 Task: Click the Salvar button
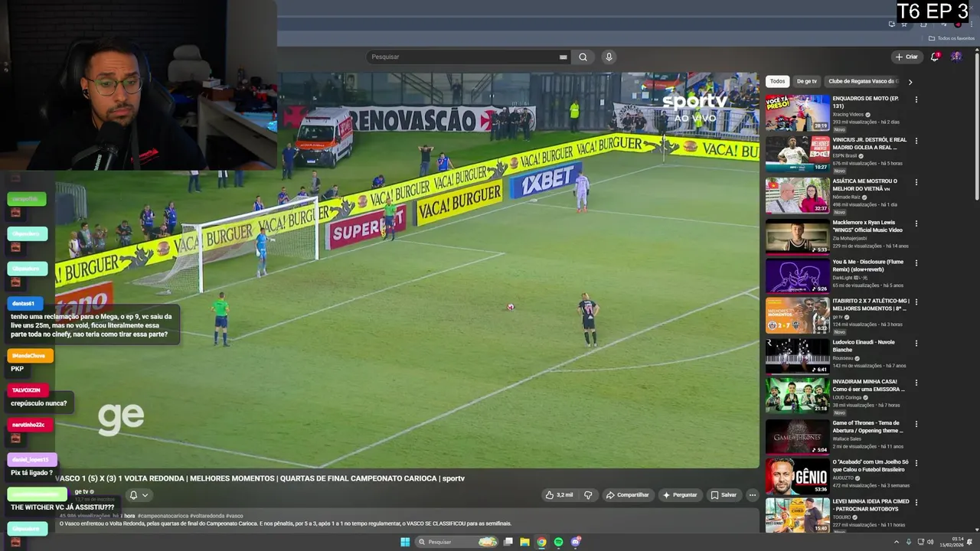click(724, 495)
